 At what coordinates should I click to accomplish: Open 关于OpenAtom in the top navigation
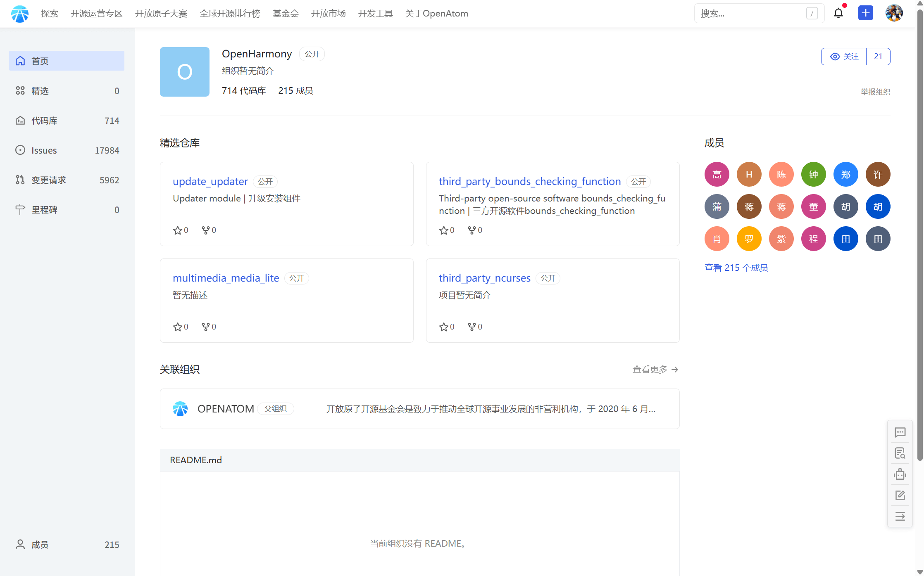coord(437,14)
